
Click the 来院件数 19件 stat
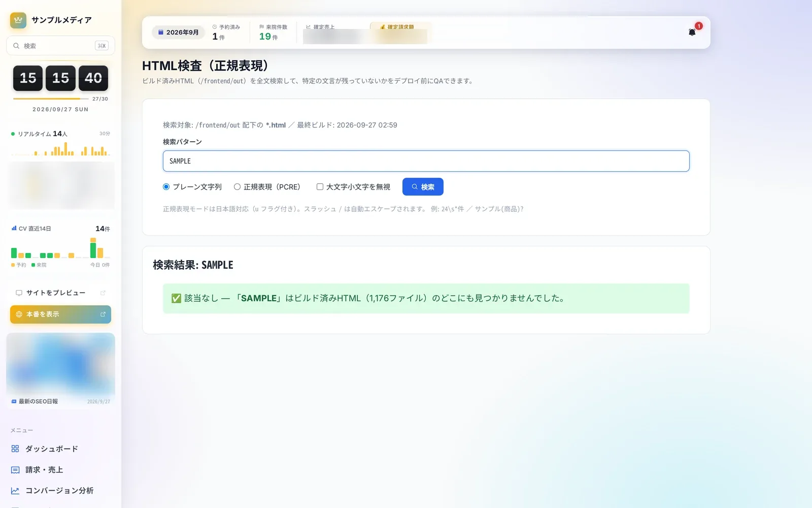pyautogui.click(x=273, y=33)
